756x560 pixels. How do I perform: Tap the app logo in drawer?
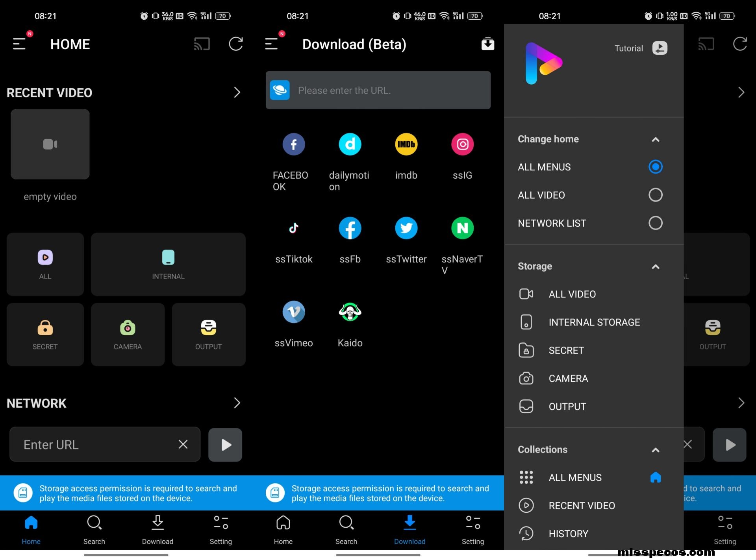tap(544, 63)
